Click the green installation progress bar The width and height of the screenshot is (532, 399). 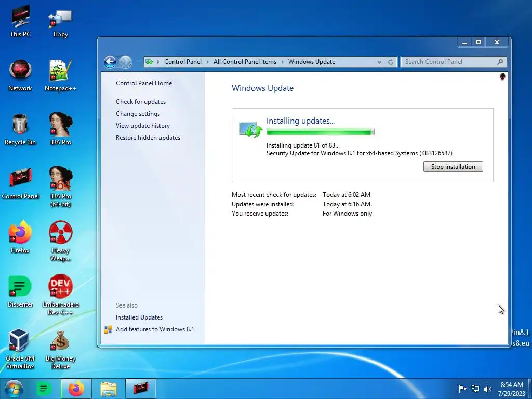point(320,131)
